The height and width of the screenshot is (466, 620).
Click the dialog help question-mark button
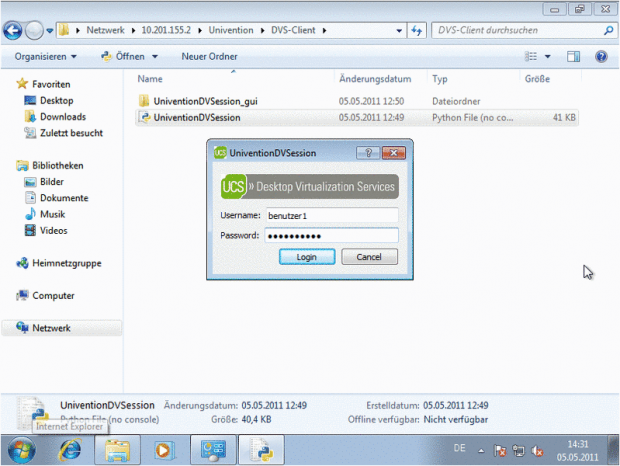coord(368,153)
